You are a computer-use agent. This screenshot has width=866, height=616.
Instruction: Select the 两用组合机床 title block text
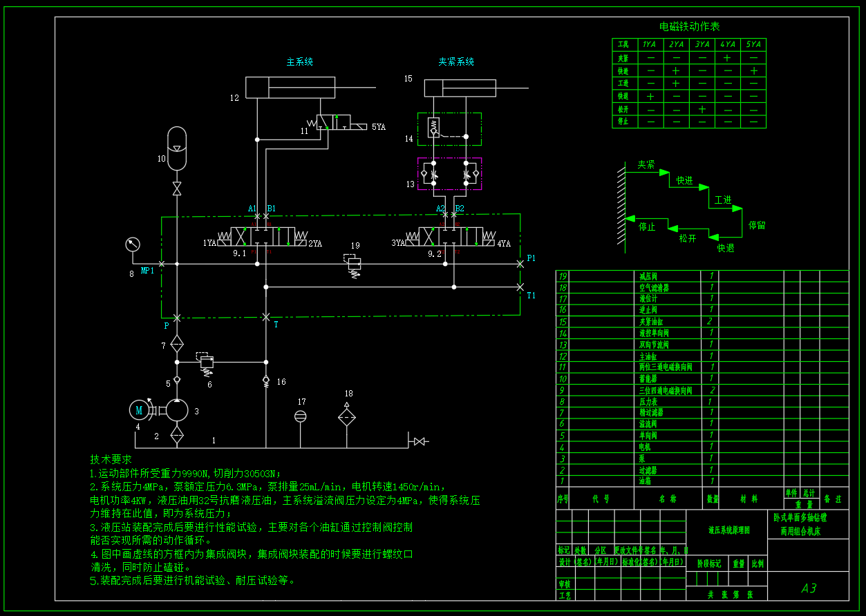[x=800, y=532]
